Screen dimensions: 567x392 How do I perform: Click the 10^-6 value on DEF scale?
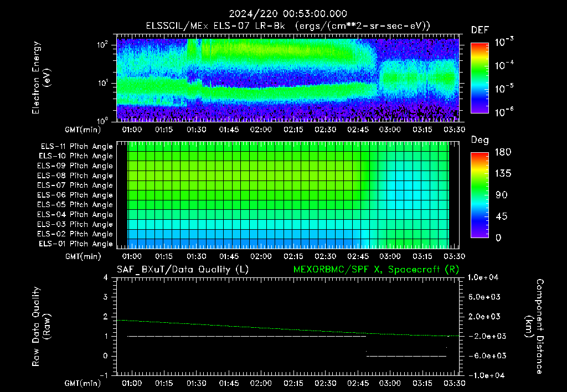point(504,112)
